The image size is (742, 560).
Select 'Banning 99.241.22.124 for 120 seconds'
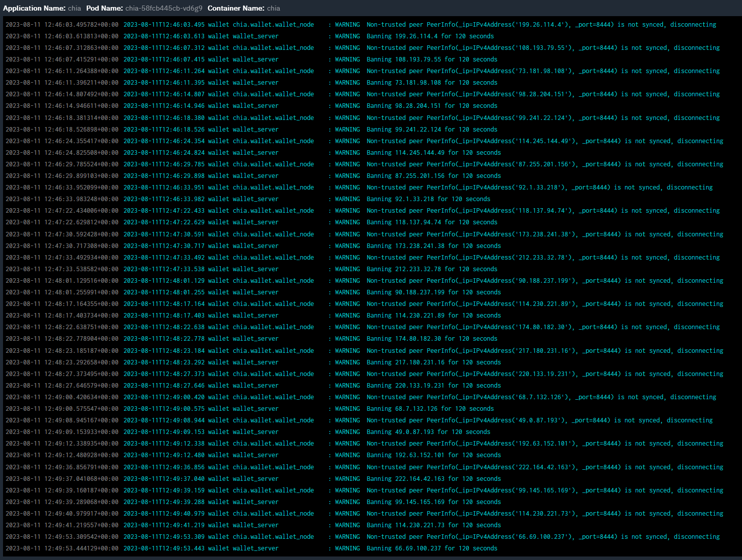pos(432,130)
